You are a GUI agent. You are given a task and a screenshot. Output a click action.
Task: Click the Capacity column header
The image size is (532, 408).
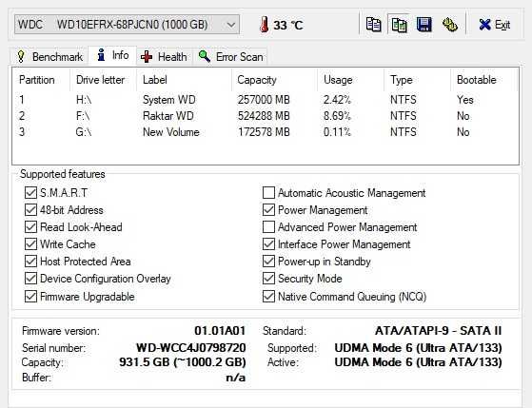[x=274, y=80]
